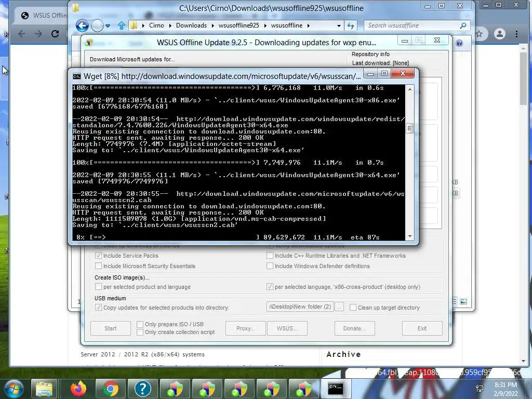Click the Explorer back arrow button

(82, 25)
